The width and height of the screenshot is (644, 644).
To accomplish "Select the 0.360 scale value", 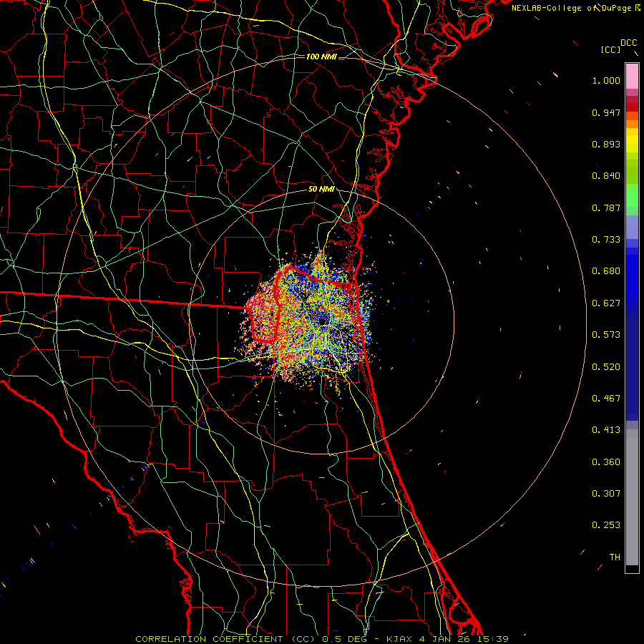I will point(606,462).
